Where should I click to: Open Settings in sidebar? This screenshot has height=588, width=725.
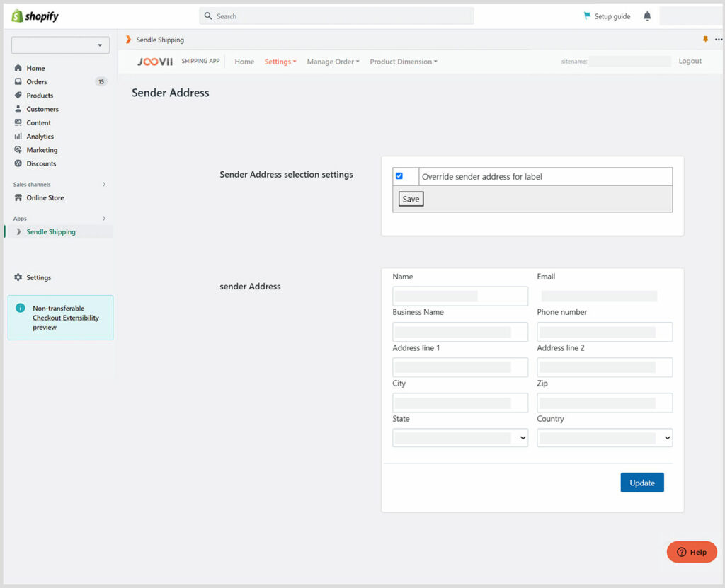coord(39,277)
